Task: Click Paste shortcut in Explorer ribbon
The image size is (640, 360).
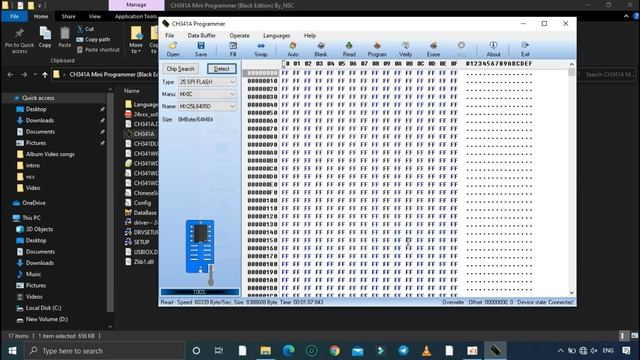Action: tap(98, 50)
